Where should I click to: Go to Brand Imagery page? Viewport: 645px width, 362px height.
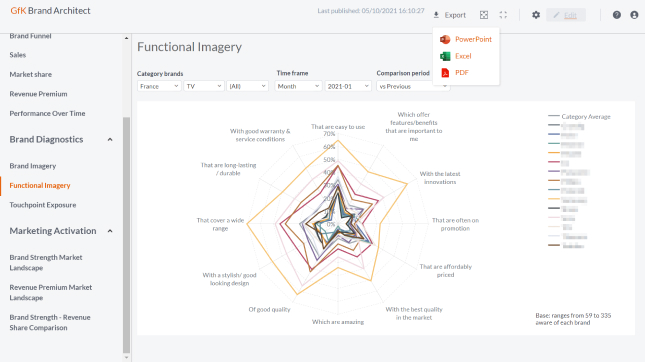[x=33, y=166]
